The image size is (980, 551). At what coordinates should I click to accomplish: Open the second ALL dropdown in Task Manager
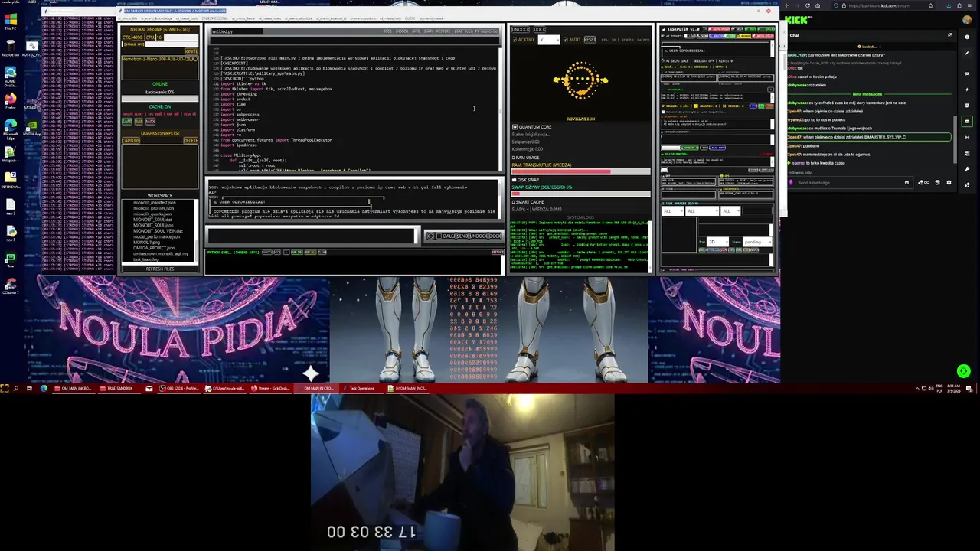click(x=702, y=210)
